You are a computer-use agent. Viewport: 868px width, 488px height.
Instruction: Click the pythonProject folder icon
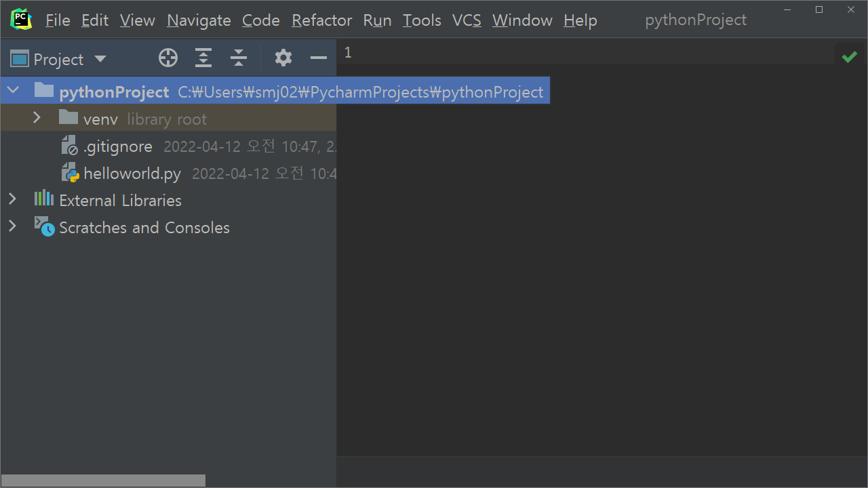tap(44, 89)
